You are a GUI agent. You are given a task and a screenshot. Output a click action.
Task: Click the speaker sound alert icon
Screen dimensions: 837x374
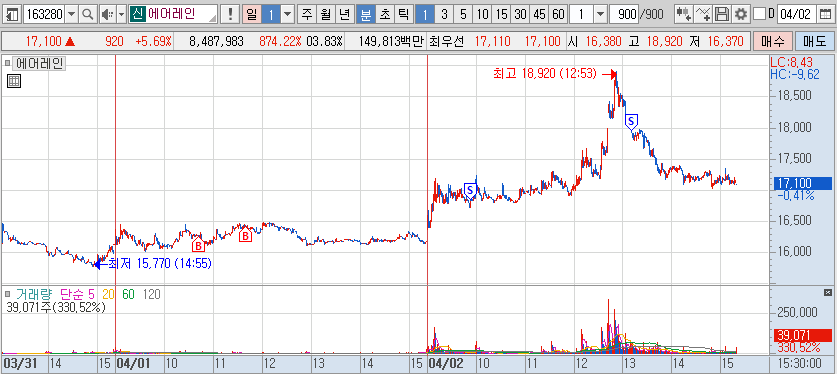click(107, 14)
